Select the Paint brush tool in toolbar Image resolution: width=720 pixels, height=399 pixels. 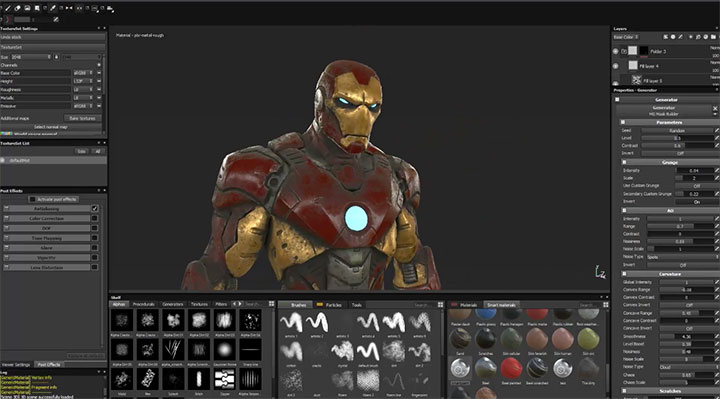(8, 8)
